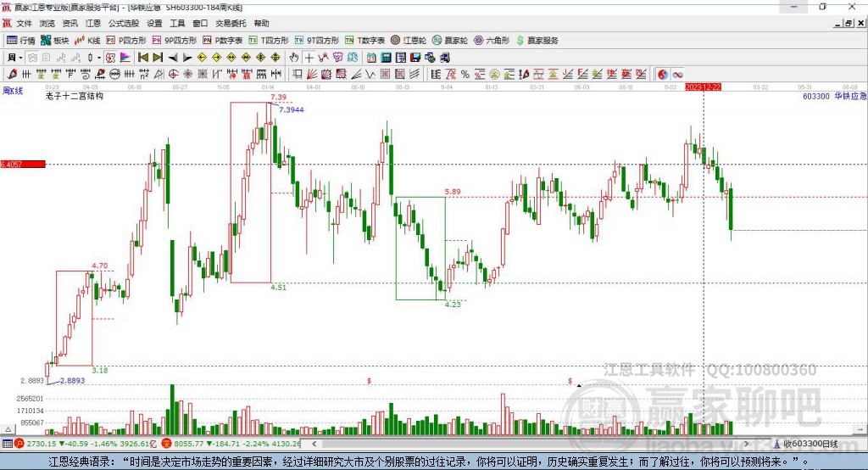The height and width of the screenshot is (470, 868).
Task: Open the P数字表 tool
Action: point(223,41)
